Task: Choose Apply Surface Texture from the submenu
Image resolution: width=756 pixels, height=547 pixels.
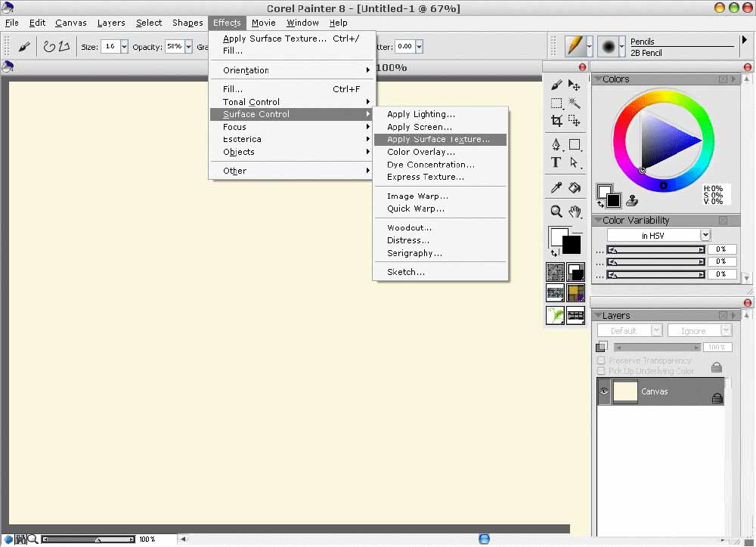Action: click(438, 139)
